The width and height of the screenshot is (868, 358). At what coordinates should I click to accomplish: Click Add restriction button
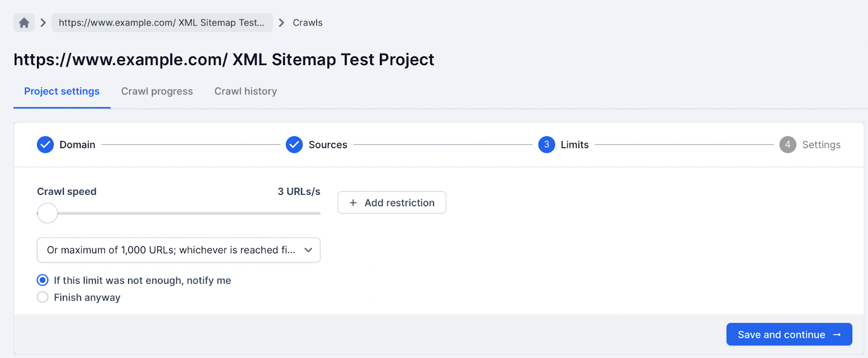tap(392, 202)
